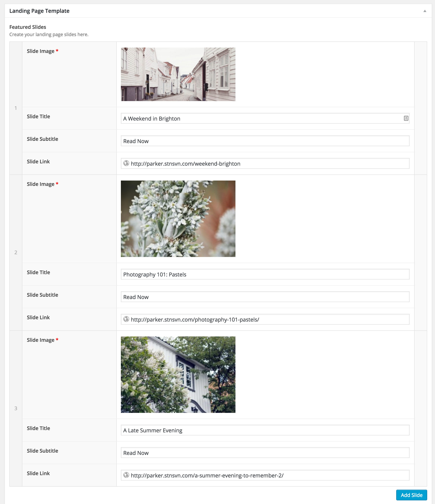This screenshot has height=504, width=435.
Task: Click the 'Featured Slides' field label
Action: click(x=28, y=27)
